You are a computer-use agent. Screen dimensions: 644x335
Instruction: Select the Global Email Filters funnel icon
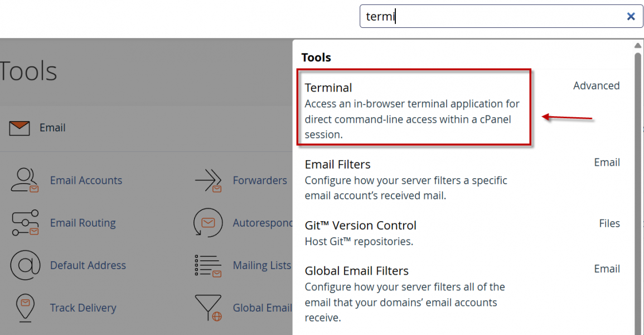click(x=208, y=308)
